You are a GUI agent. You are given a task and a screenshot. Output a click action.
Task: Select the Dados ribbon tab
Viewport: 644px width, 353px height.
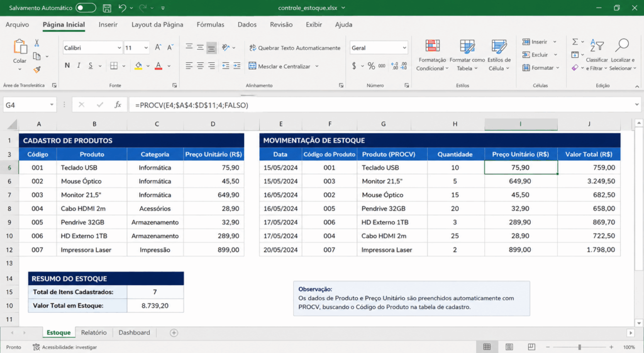(247, 24)
